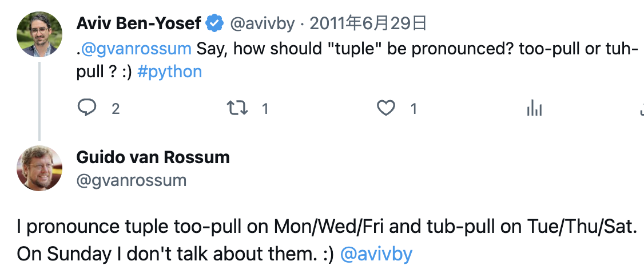Viewport: 644px width, 269px height.
Task: Open the @gvanrossum handle under Guido's name
Action: (132, 180)
